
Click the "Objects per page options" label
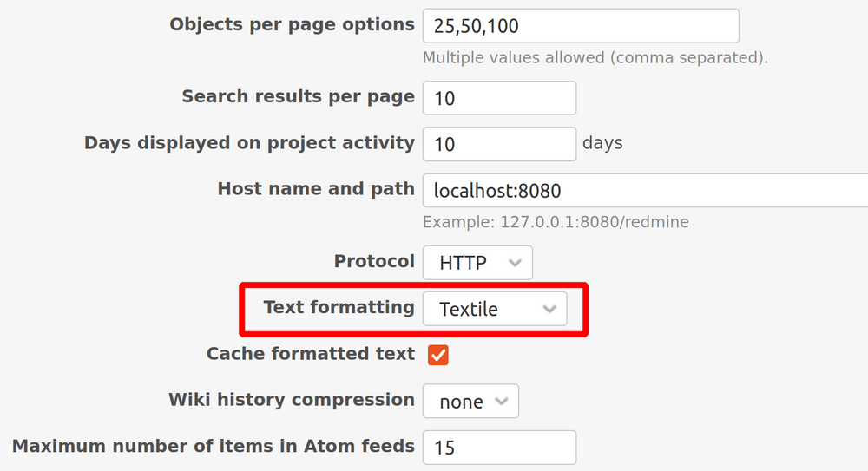292,25
